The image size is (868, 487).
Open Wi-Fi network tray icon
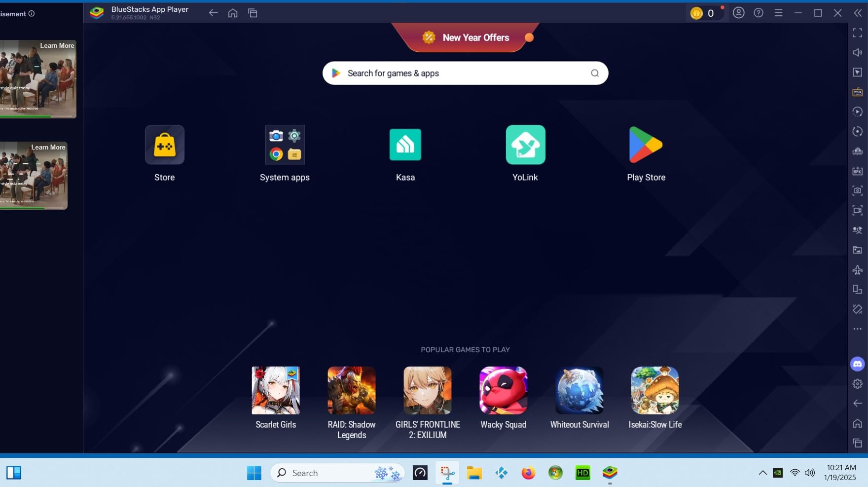[x=795, y=473]
